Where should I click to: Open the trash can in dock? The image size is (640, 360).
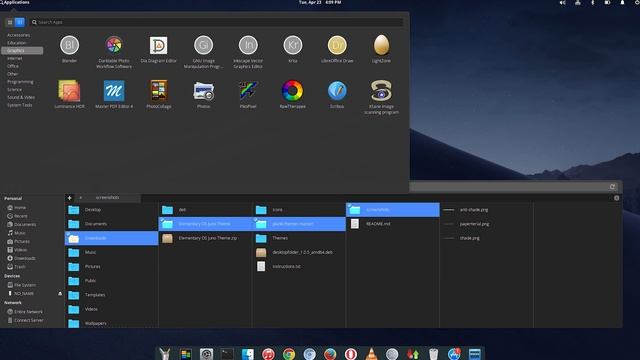click(x=433, y=354)
